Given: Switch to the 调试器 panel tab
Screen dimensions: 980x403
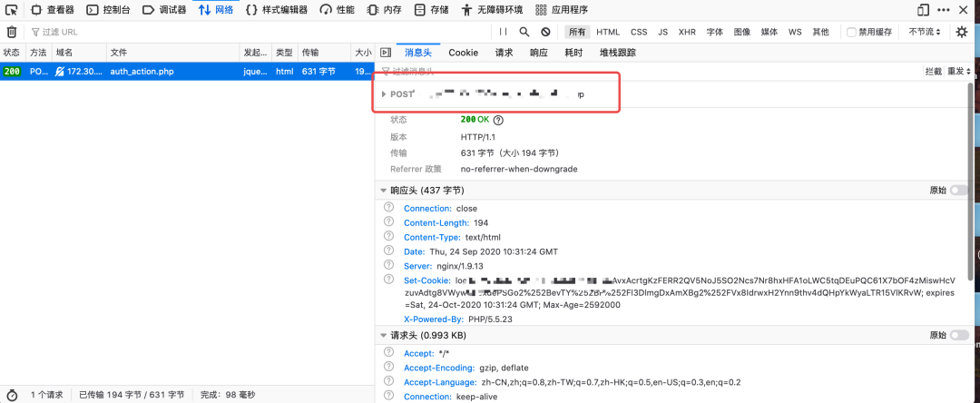Looking at the screenshot, I should [x=164, y=10].
